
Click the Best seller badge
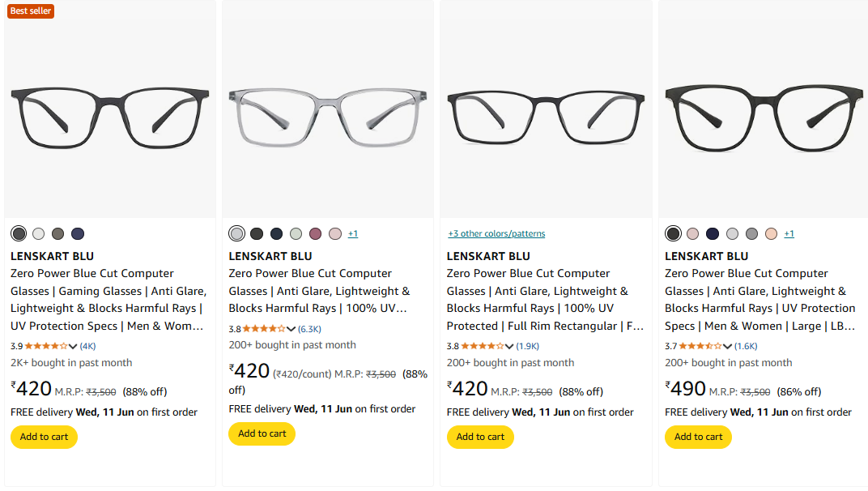tap(31, 11)
